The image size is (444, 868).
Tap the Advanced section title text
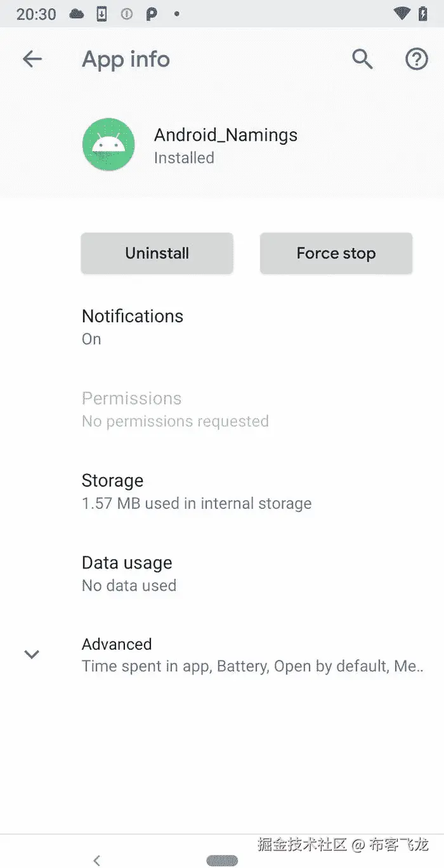coord(117,644)
